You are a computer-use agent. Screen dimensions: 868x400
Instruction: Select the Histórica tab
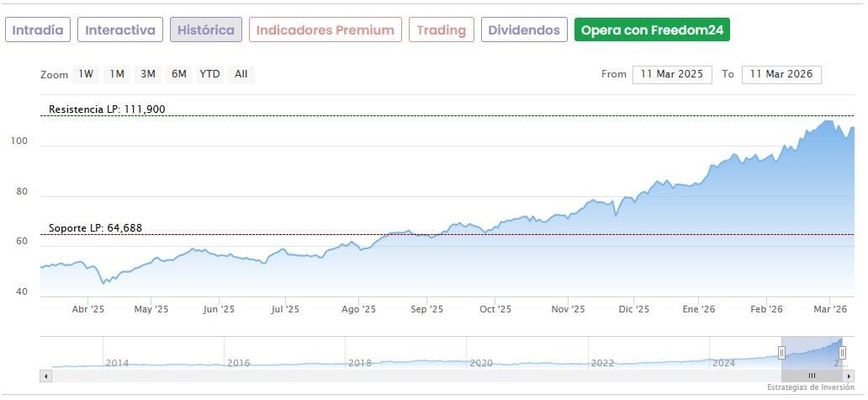[206, 30]
